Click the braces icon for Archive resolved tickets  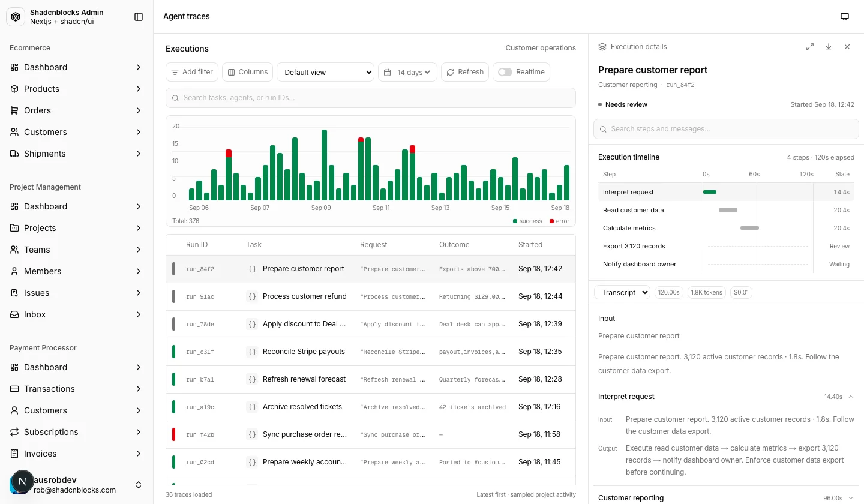[x=252, y=407]
